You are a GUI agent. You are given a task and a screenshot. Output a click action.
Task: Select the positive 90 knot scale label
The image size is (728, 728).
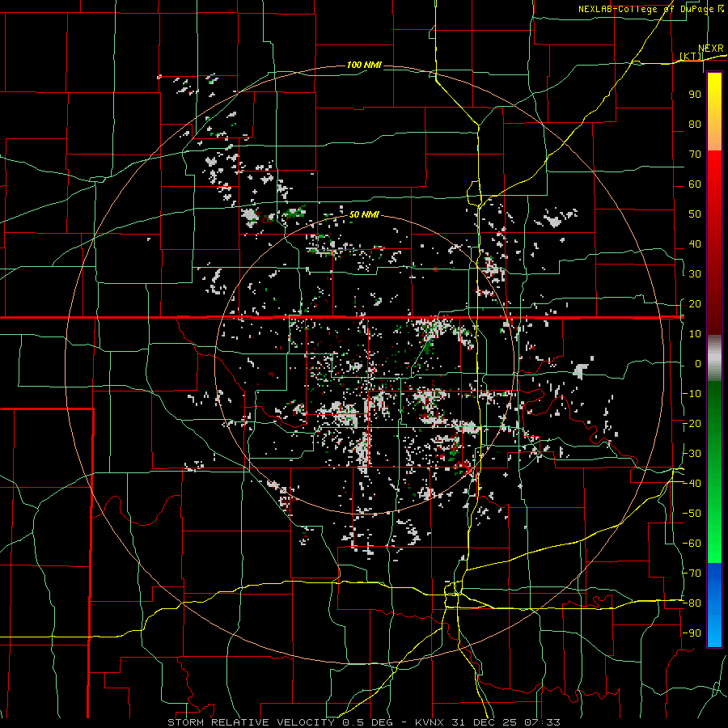pyautogui.click(x=695, y=95)
